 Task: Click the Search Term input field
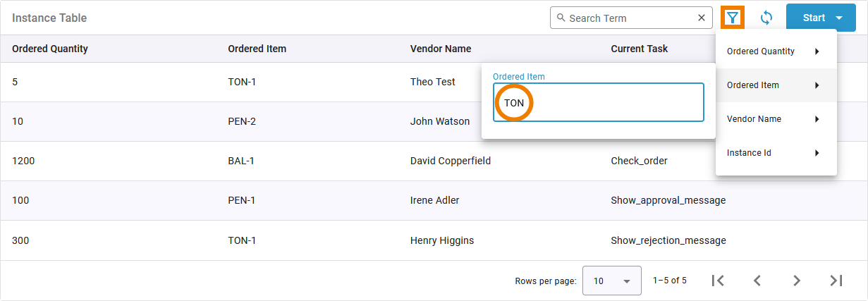point(628,18)
